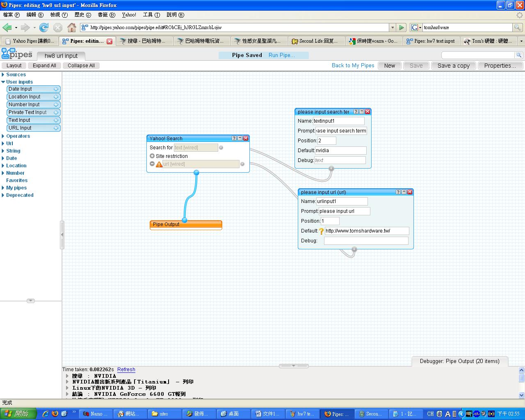Click the question mark icon beside Default url
The width and height of the screenshot is (525, 420).
click(x=322, y=231)
